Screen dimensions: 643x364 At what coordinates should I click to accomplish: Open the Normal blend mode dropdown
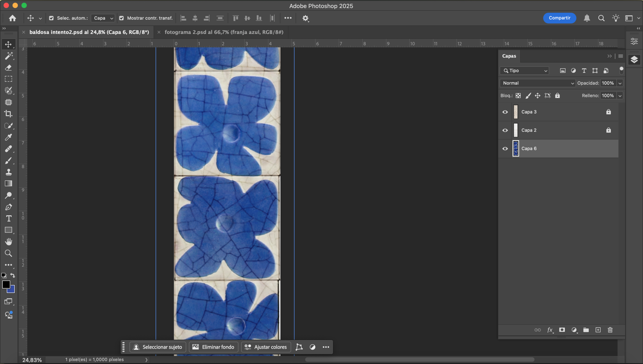point(538,83)
